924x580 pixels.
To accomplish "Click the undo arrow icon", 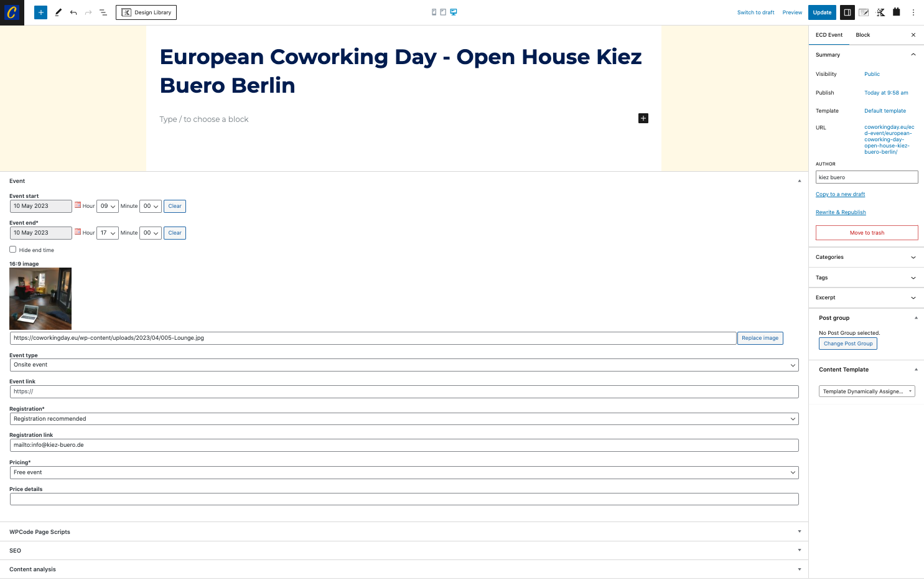I will pos(73,12).
